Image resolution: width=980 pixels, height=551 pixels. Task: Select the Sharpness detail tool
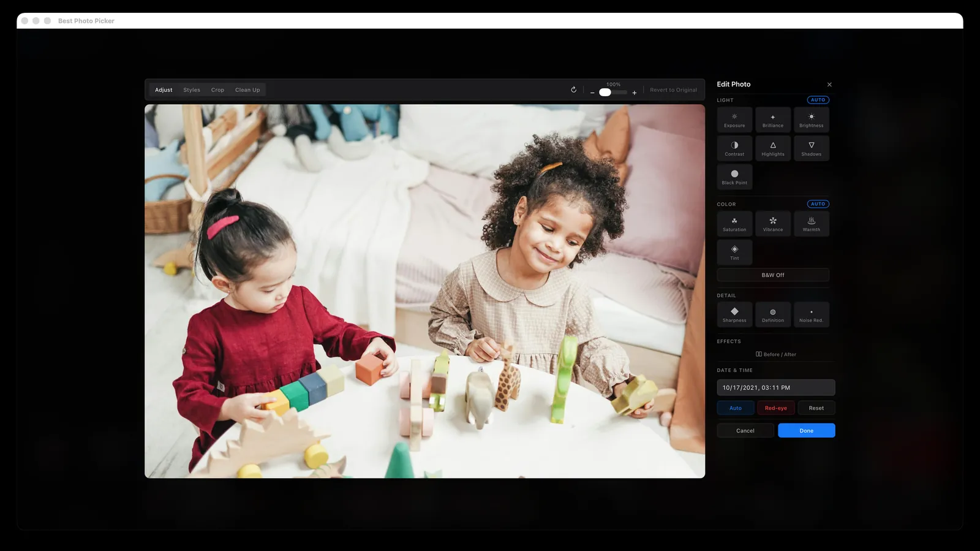[x=734, y=314]
